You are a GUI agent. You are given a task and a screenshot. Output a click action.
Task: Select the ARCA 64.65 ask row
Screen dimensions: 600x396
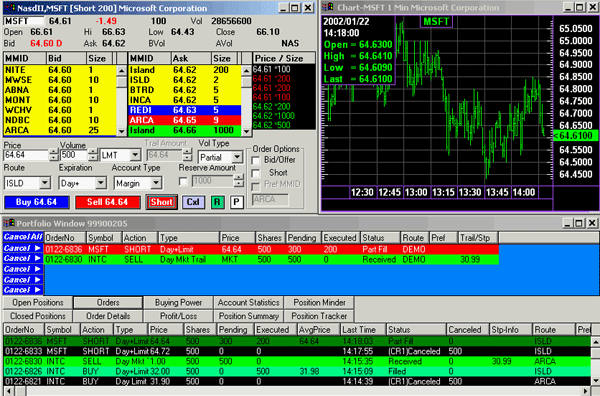pyautogui.click(x=185, y=120)
